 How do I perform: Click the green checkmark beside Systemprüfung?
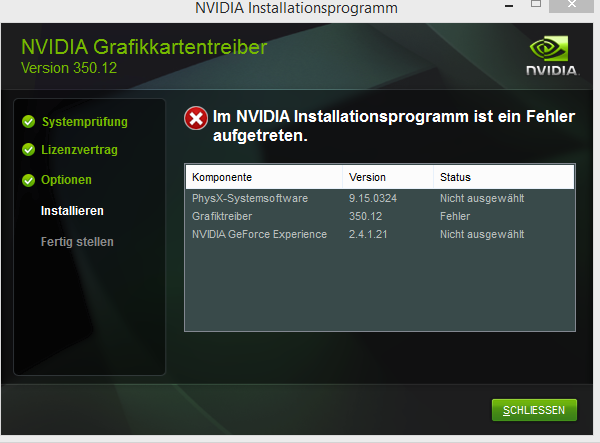(x=28, y=122)
